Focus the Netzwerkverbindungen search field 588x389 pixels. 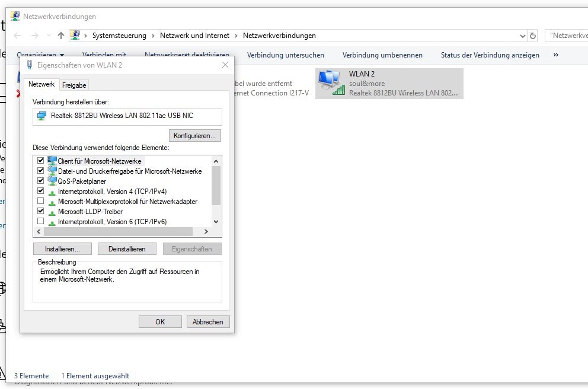pyautogui.click(x=567, y=36)
